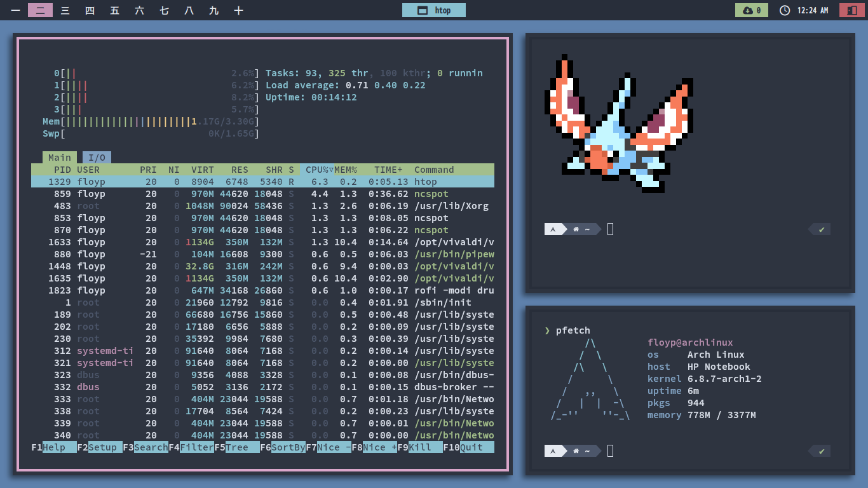This screenshot has height=488, width=868.
Task: Open the SortBy menu via F6
Action: click(282, 447)
